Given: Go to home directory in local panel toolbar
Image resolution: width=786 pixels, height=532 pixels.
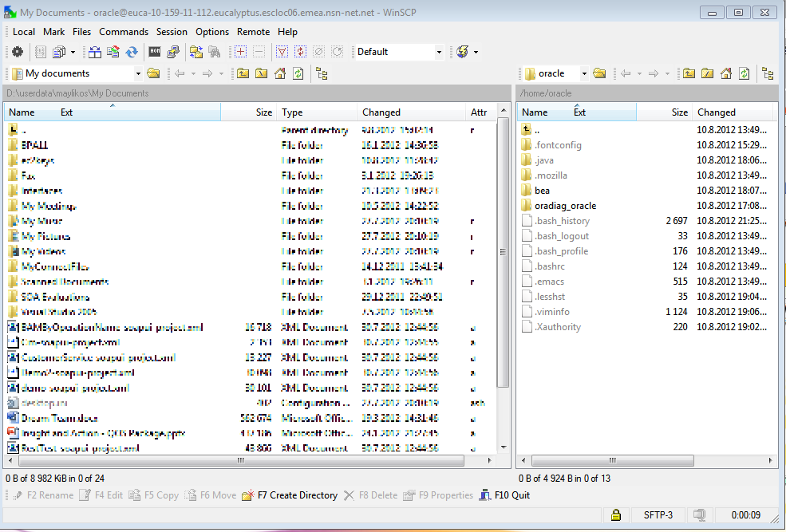Looking at the screenshot, I should 280,73.
